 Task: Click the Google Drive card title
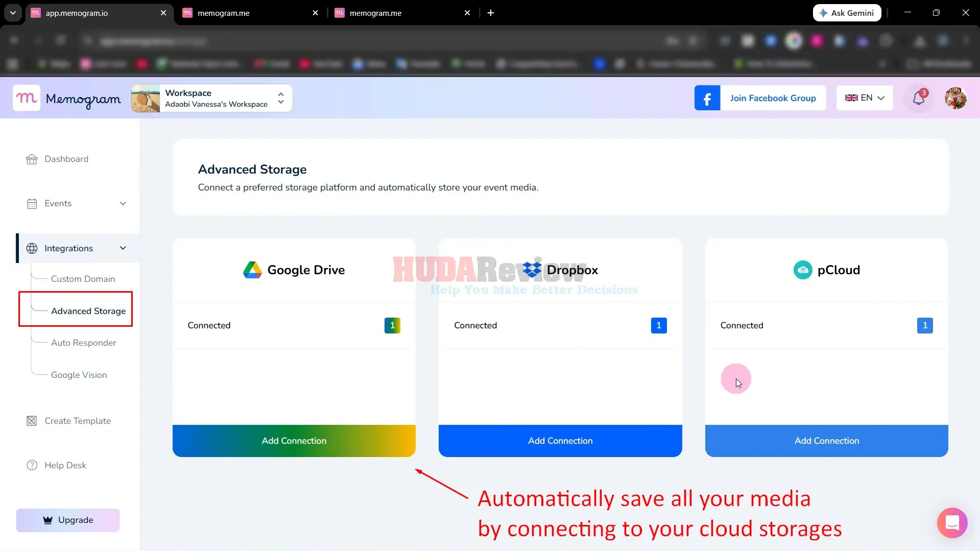pos(306,270)
